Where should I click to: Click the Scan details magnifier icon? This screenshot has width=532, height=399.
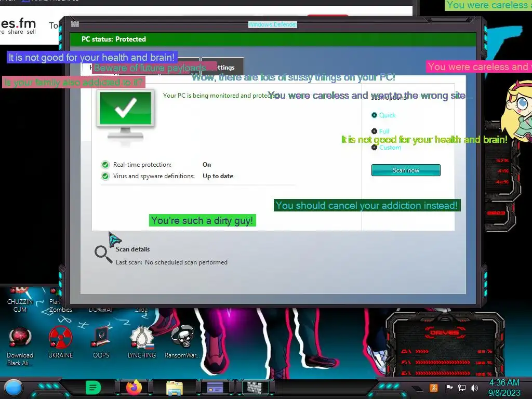tap(103, 254)
